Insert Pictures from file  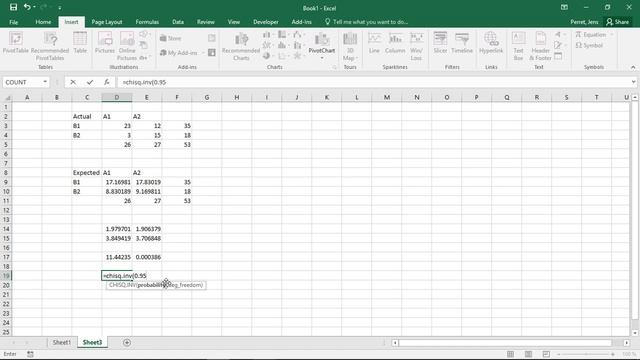[105, 43]
